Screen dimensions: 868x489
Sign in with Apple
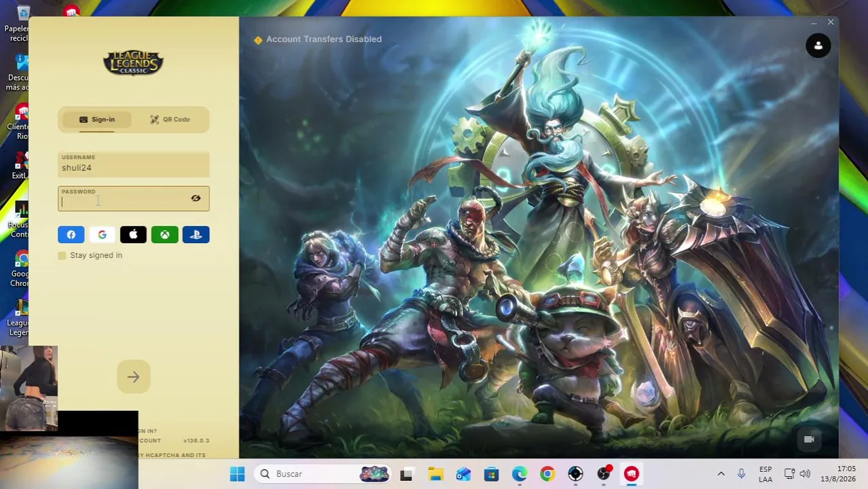point(134,235)
